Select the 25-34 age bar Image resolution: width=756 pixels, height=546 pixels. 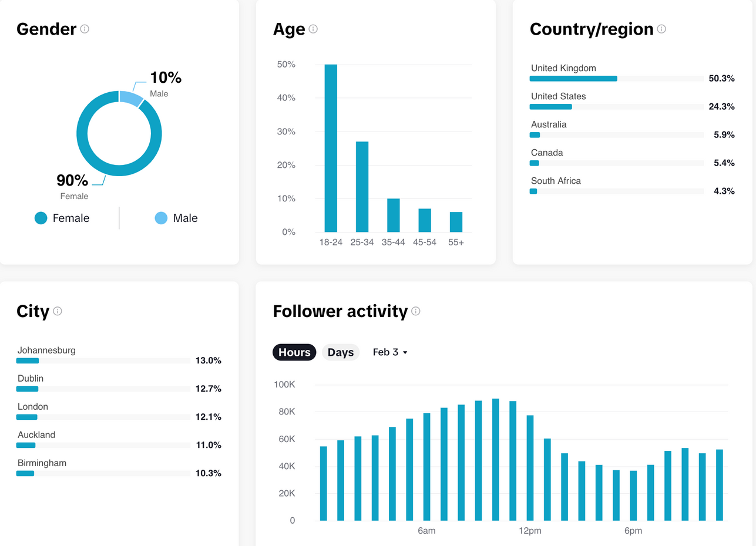tap(362, 187)
